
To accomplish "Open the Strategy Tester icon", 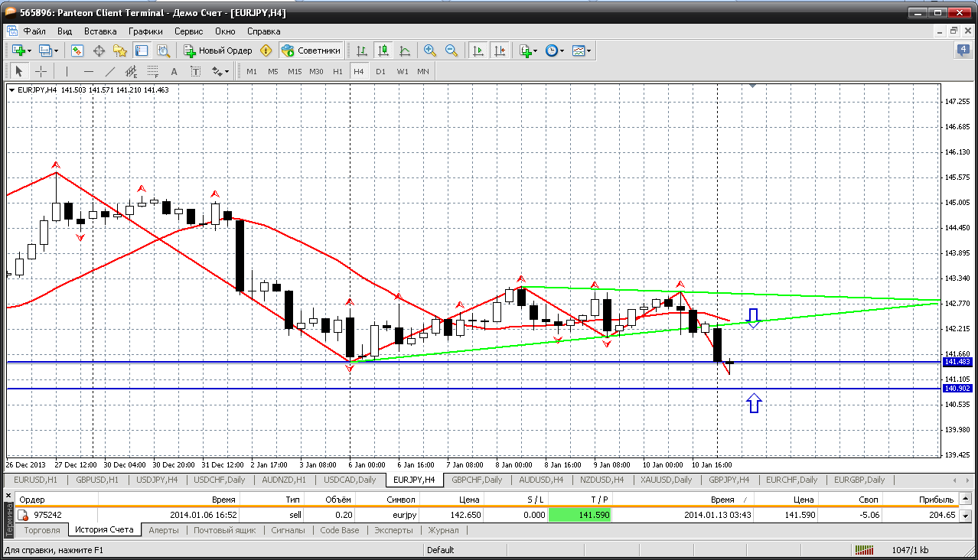I will click(163, 50).
